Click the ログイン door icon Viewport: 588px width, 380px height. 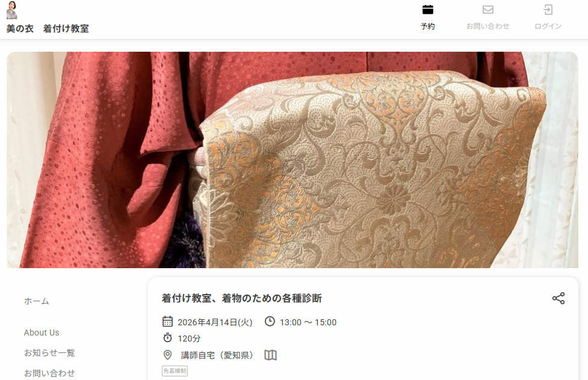(548, 10)
